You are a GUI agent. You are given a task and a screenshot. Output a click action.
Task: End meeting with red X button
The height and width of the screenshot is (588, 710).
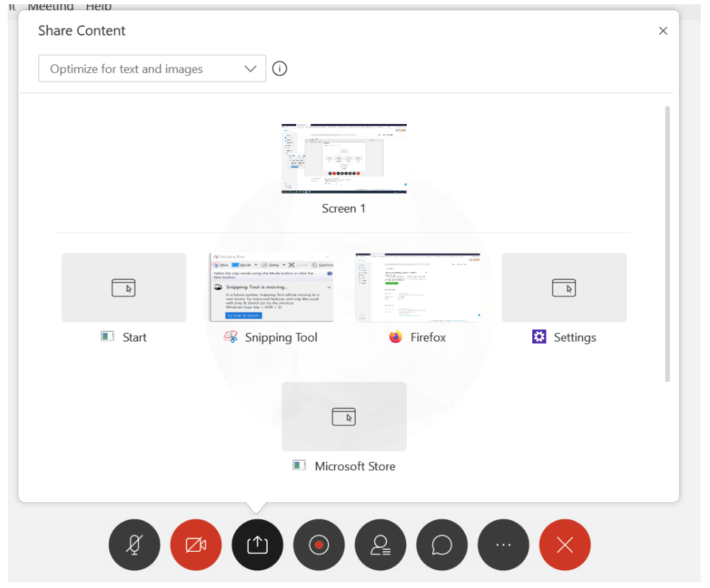(x=565, y=545)
